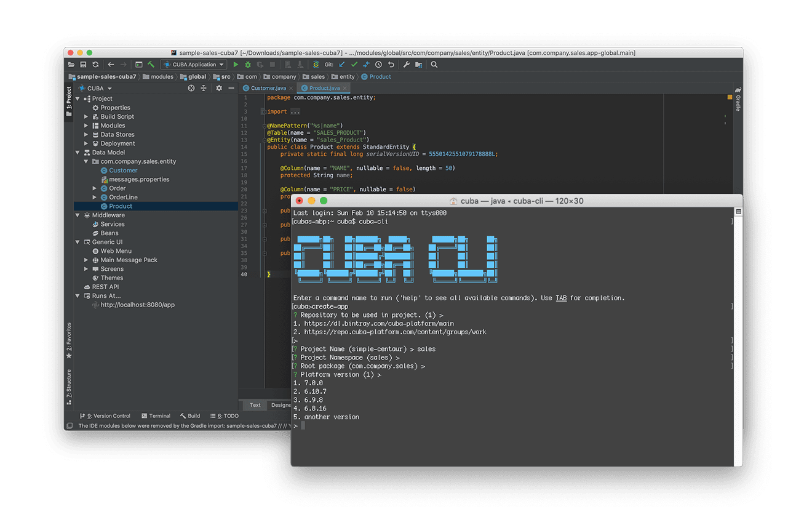Switch to the Text tab at editor bottom
The height and width of the screenshot is (517, 812).
(255, 405)
